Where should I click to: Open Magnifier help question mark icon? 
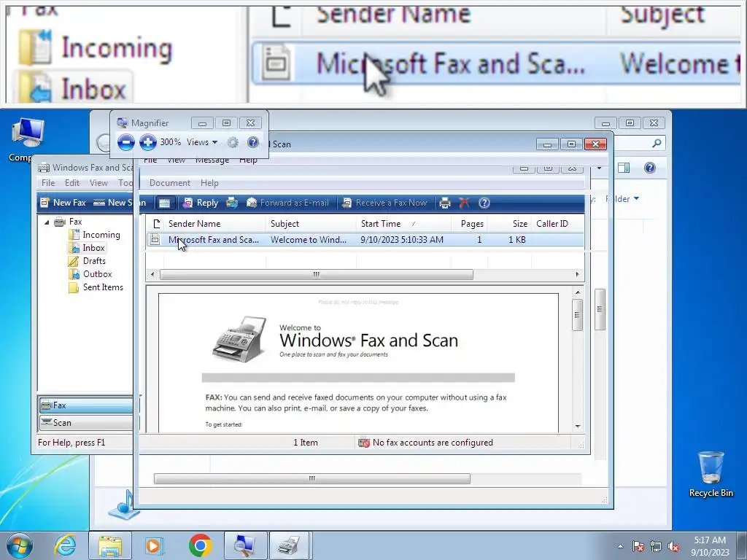(253, 142)
